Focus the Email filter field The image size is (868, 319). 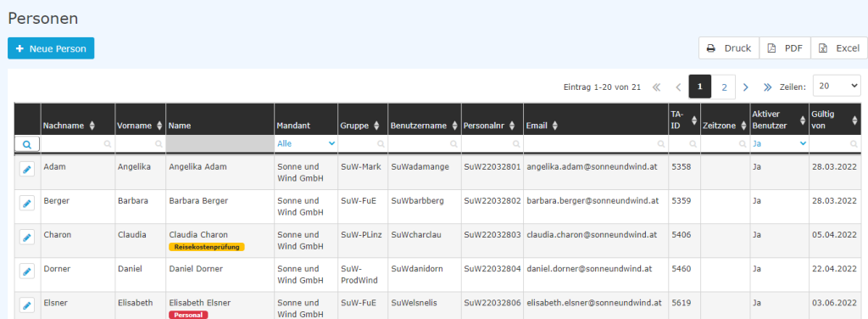click(x=596, y=143)
